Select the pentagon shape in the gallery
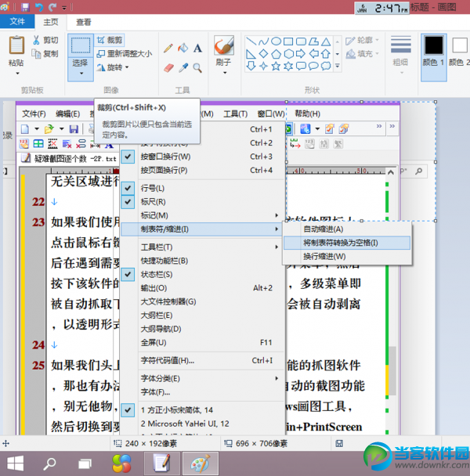Viewport: 470px width, 476px height. 276,54
